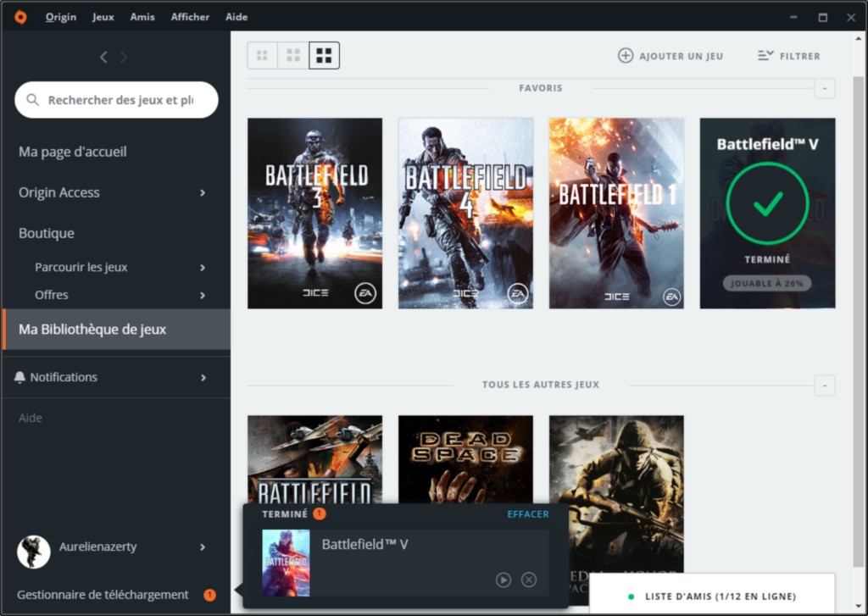Screen dimensions: 868x616
Task: Go forward with the right navigation arrow
Action: coord(124,57)
